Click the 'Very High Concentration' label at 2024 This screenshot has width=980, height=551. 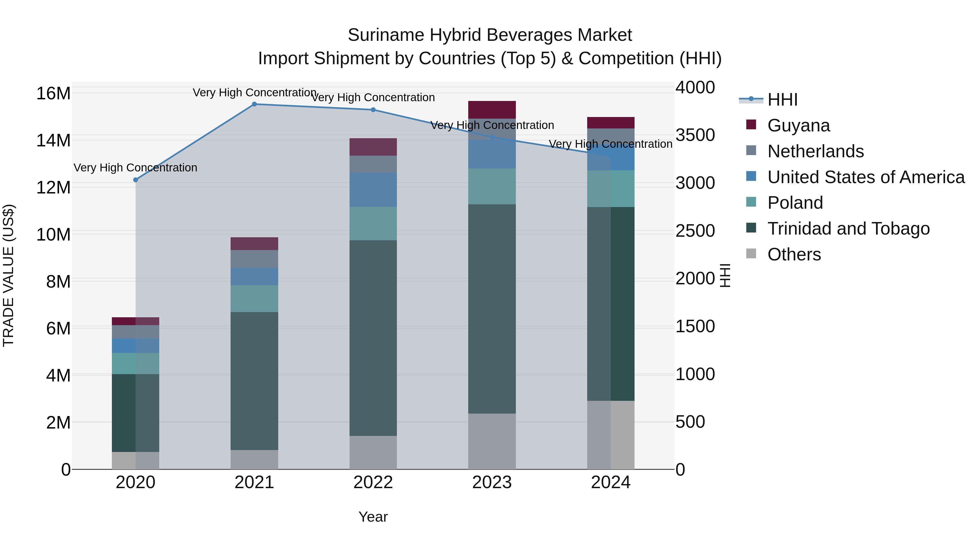click(x=611, y=144)
